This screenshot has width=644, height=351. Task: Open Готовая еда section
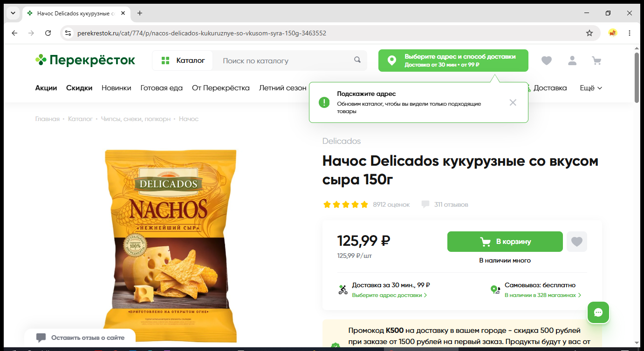162,88
